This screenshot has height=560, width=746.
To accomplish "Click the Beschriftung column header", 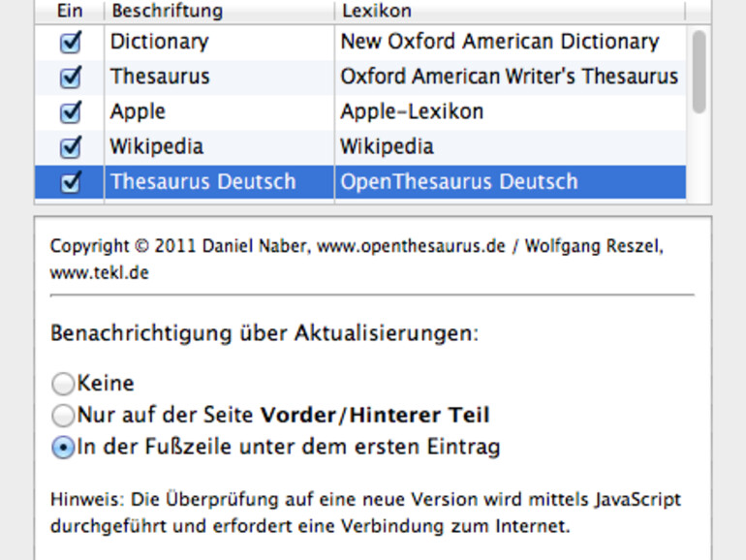I will click(219, 11).
